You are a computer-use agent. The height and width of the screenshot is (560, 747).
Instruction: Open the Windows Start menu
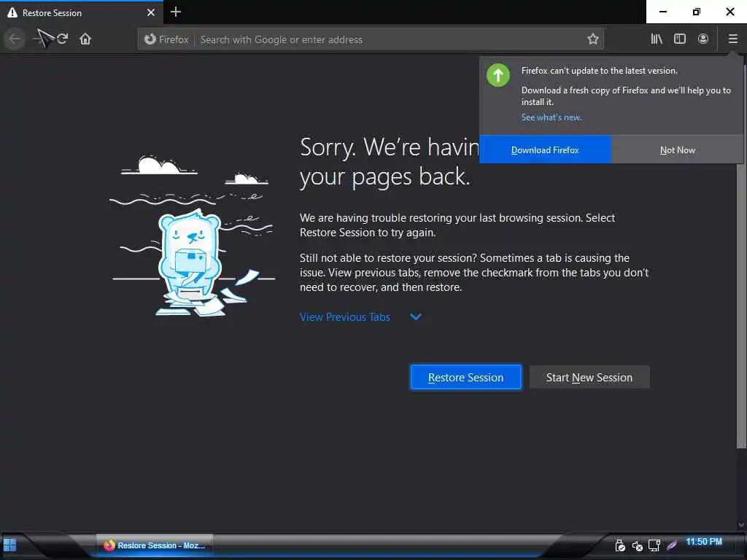[x=9, y=544]
